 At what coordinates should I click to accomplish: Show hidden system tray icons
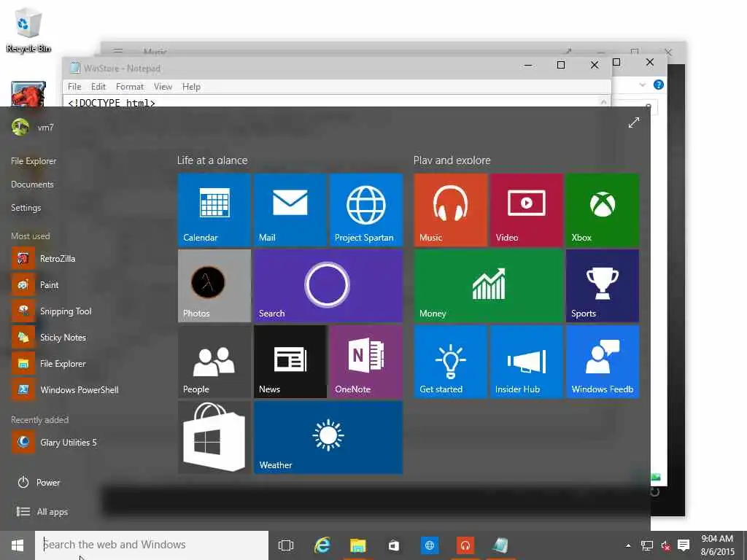click(628, 545)
